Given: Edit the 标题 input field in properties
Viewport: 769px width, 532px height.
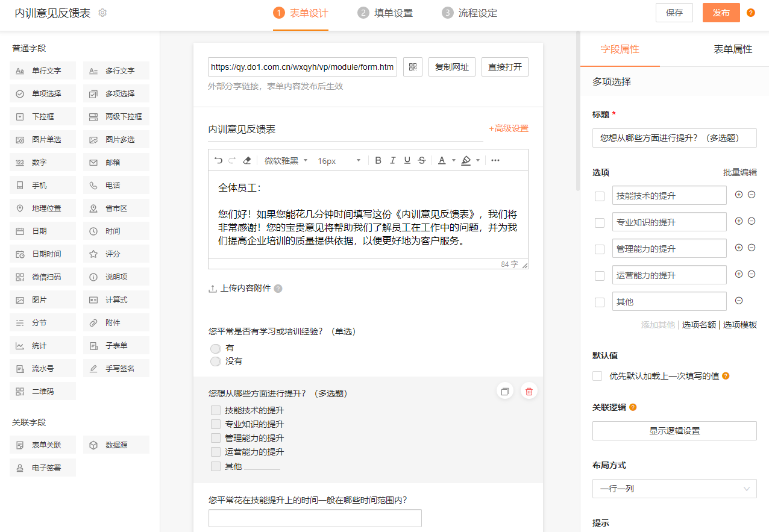Looking at the screenshot, I should pos(674,138).
